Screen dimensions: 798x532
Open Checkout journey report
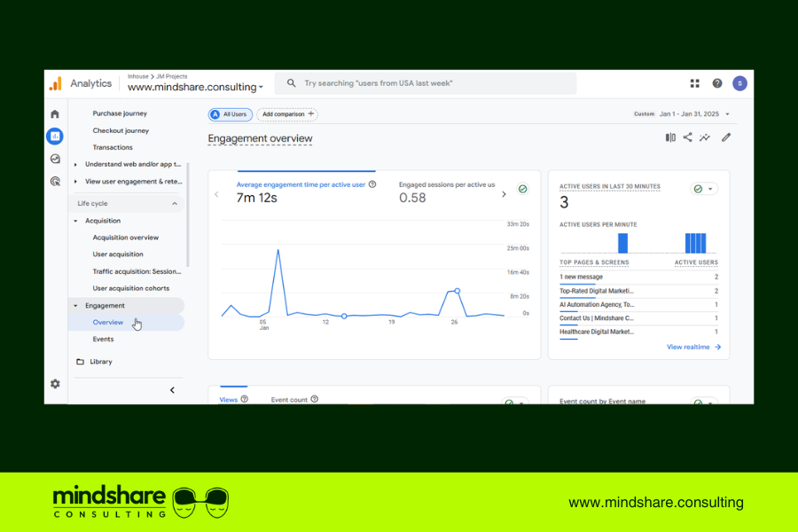(x=121, y=131)
